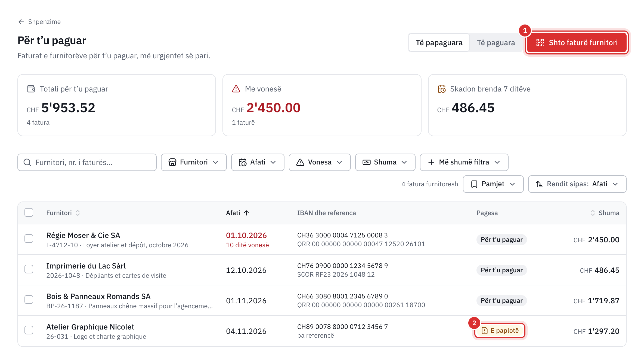
Task: Expand the Vonesa filter dropdown
Action: 320,162
